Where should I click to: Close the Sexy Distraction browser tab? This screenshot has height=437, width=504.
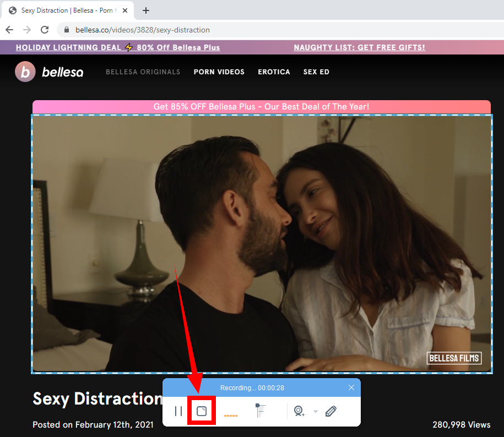click(125, 10)
